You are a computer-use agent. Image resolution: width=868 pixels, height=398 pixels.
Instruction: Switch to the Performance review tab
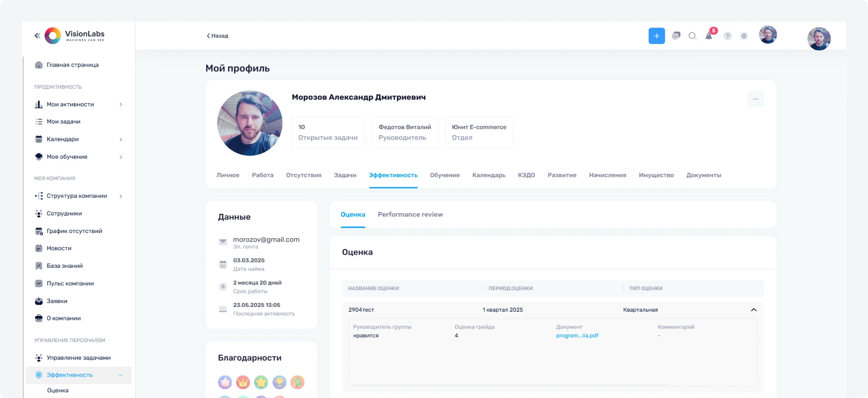point(410,215)
